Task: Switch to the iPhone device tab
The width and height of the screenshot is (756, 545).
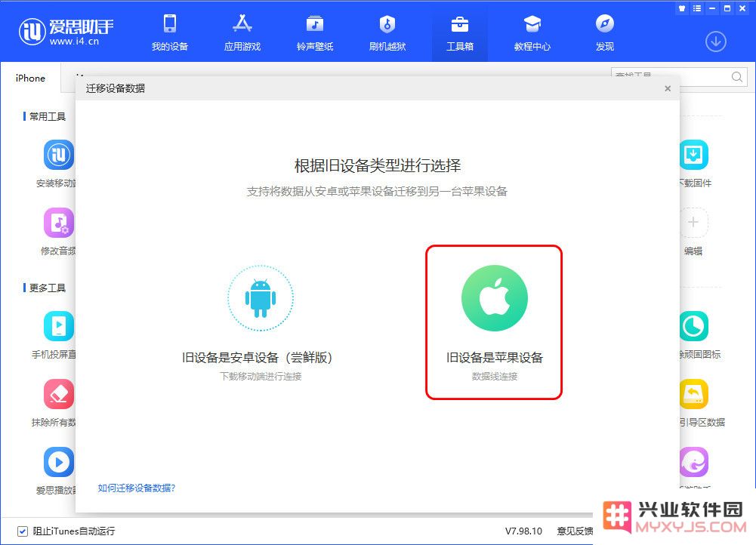Action: (x=30, y=78)
